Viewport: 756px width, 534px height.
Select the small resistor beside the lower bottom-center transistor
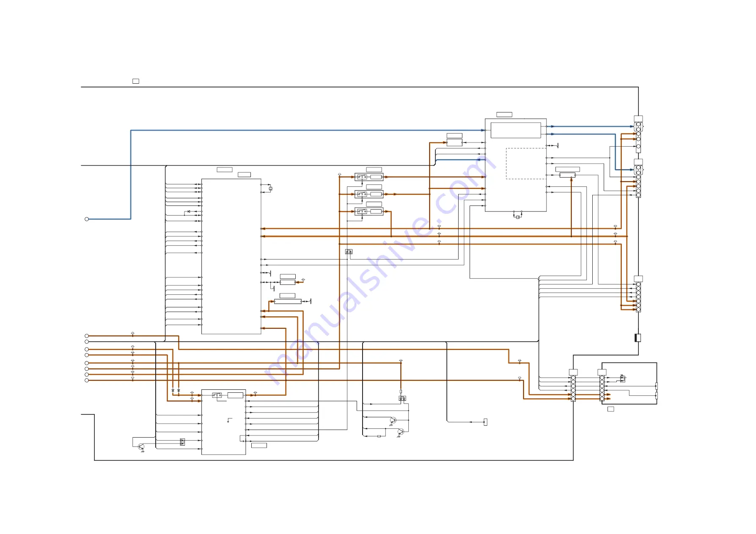(379, 436)
